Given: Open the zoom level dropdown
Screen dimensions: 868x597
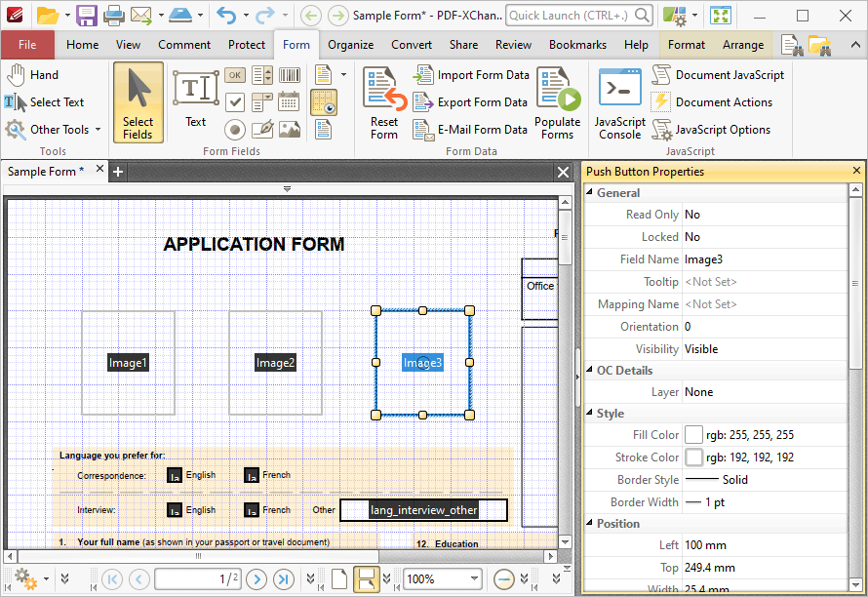Looking at the screenshot, I should (x=474, y=578).
